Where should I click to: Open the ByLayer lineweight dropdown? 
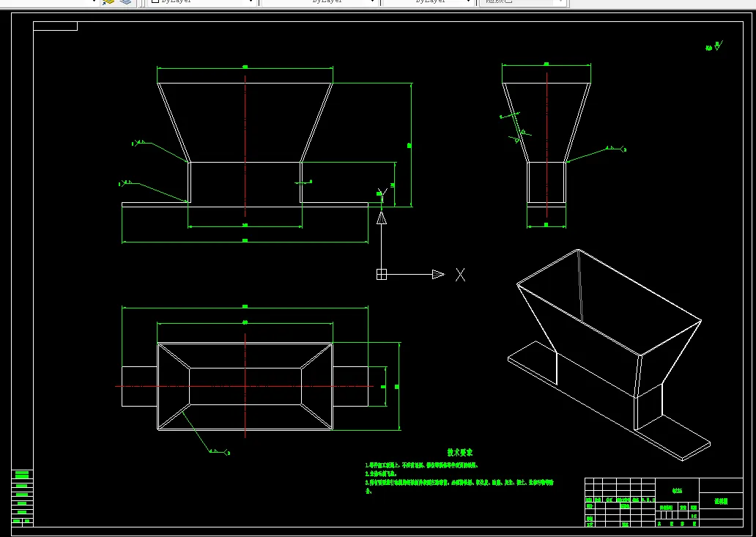(428, 2)
